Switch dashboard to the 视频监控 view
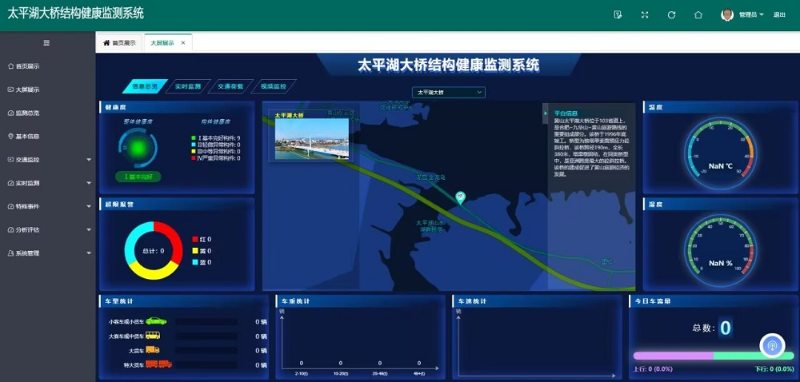 tap(273, 87)
